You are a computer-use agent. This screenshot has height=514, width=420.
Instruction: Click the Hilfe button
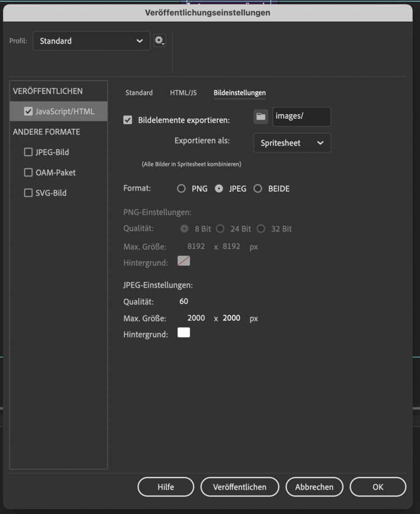pyautogui.click(x=165, y=487)
